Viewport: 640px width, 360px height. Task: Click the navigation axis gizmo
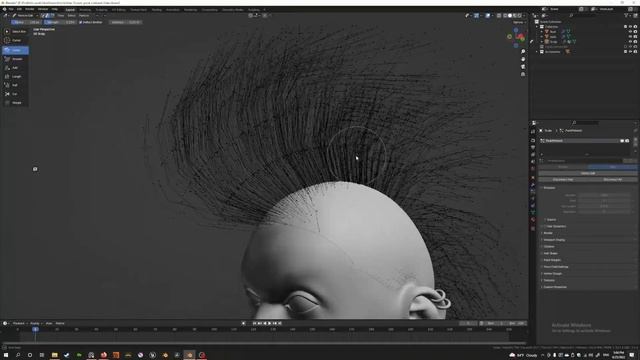(516, 37)
